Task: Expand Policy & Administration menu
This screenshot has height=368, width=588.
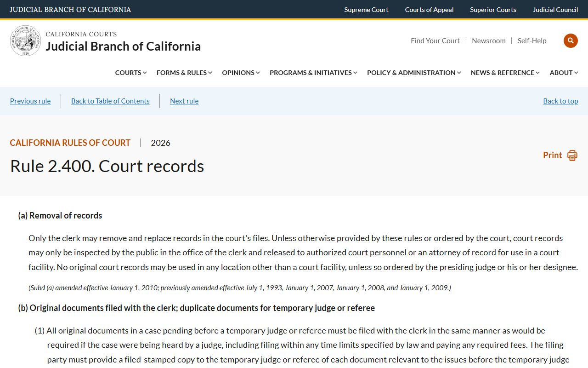Action: tap(414, 73)
